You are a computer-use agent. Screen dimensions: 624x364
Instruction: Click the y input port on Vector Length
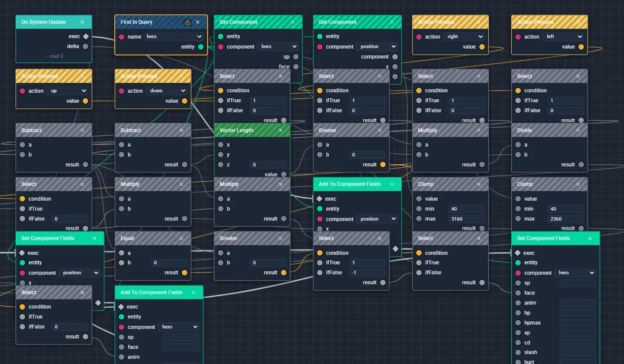221,155
